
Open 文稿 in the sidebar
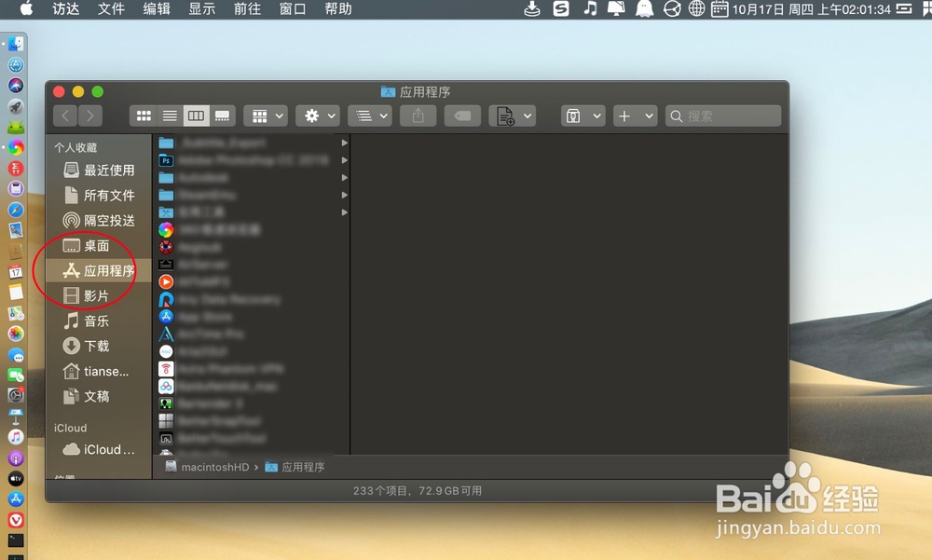pos(86,397)
